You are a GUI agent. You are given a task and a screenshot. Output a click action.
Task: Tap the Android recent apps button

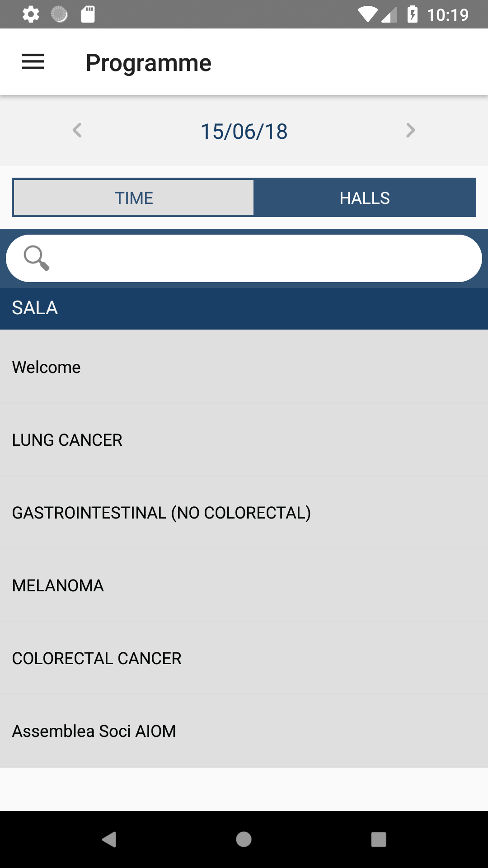[x=379, y=840]
